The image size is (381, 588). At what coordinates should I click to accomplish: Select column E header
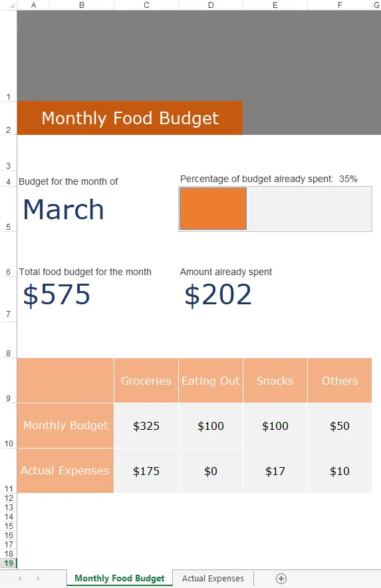275,5
